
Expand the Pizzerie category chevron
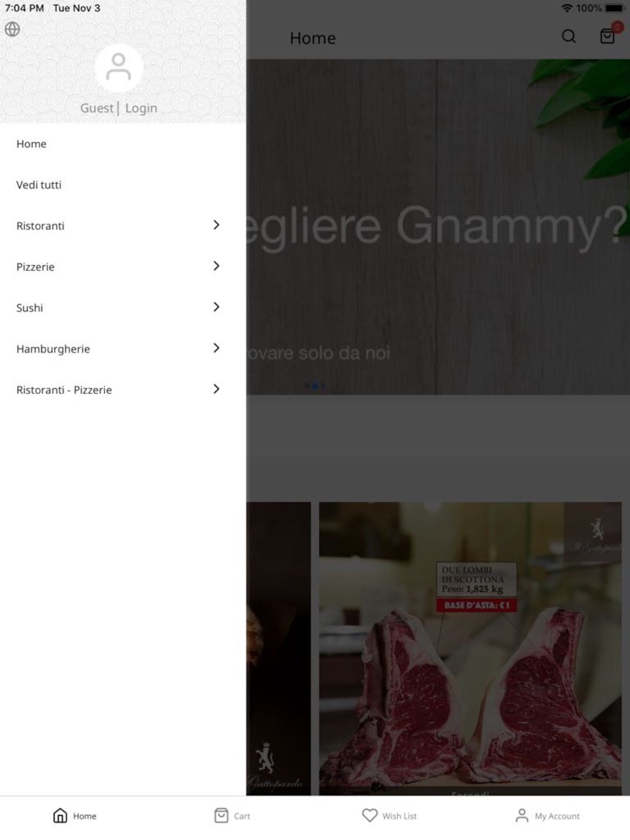[216, 266]
